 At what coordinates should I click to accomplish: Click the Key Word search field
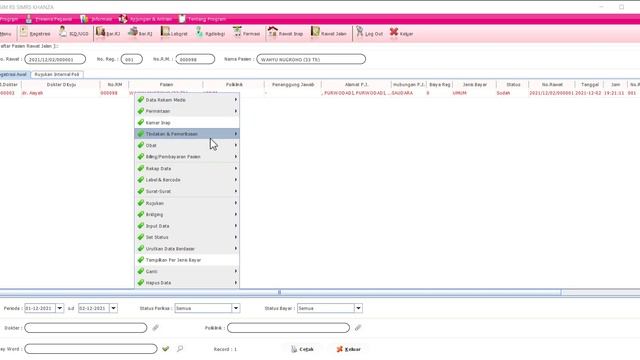pos(91,349)
